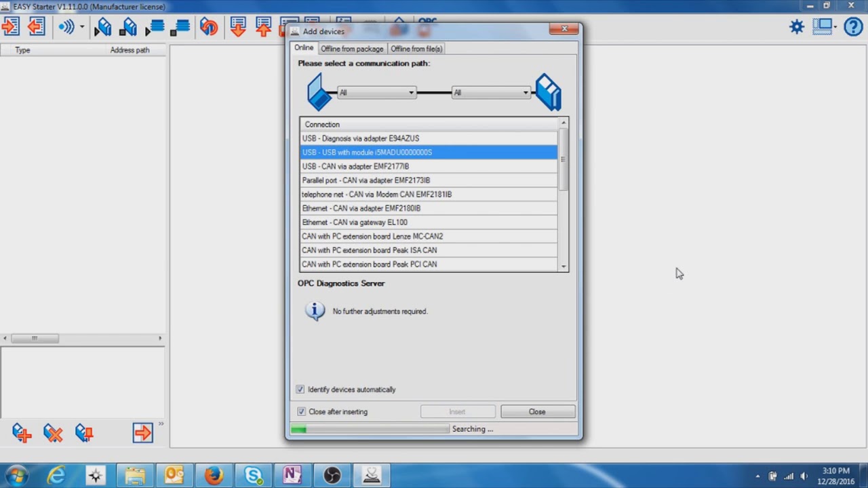Viewport: 868px width, 488px height.
Task: Click the device icon with stop square
Action: click(x=128, y=27)
